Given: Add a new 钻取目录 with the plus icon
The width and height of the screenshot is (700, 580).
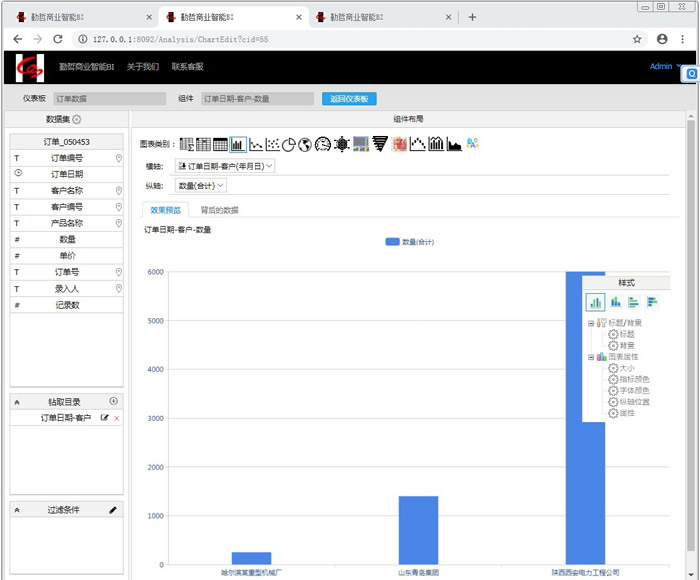Looking at the screenshot, I should coord(113,401).
